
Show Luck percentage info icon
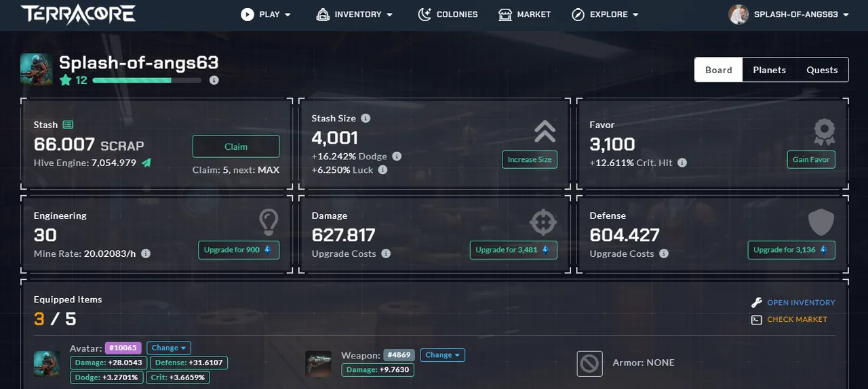point(382,169)
